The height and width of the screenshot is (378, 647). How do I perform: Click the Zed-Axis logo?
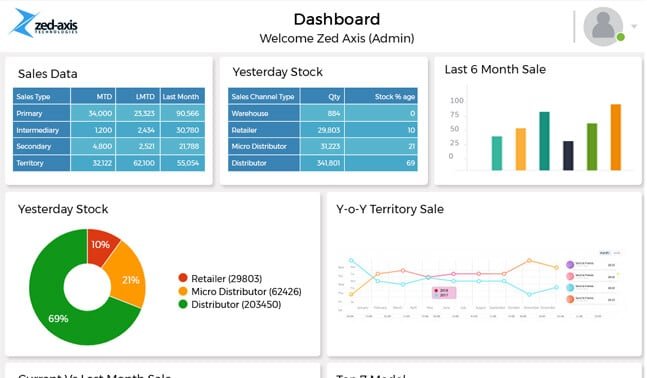(43, 24)
